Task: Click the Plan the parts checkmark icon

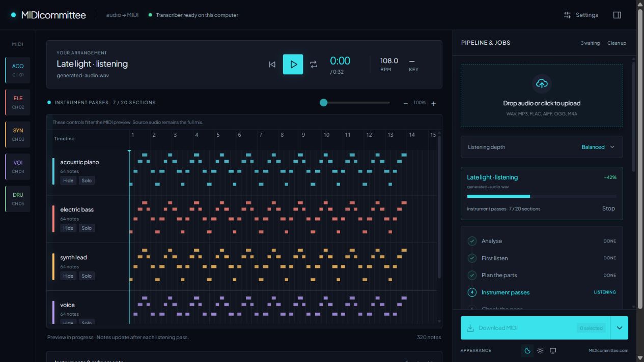Action: [472, 275]
